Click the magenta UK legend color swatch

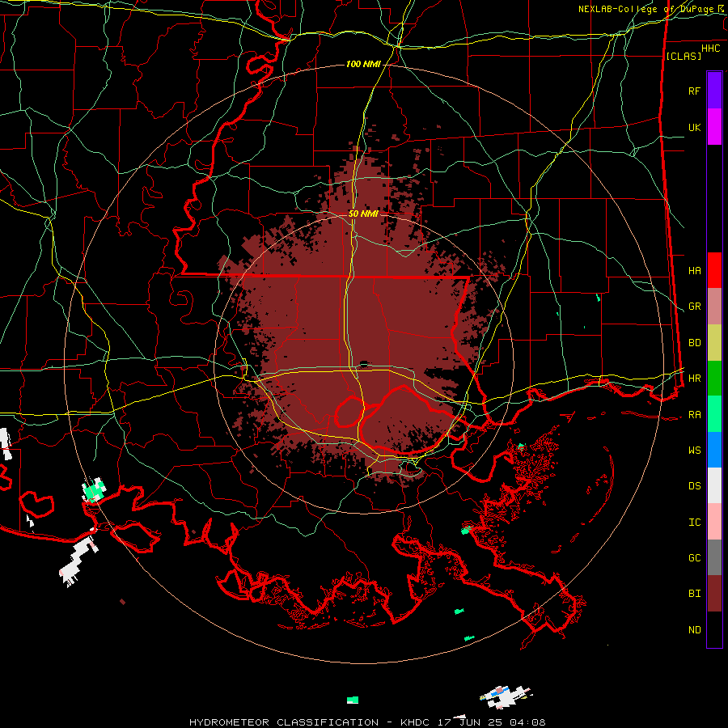point(714,127)
